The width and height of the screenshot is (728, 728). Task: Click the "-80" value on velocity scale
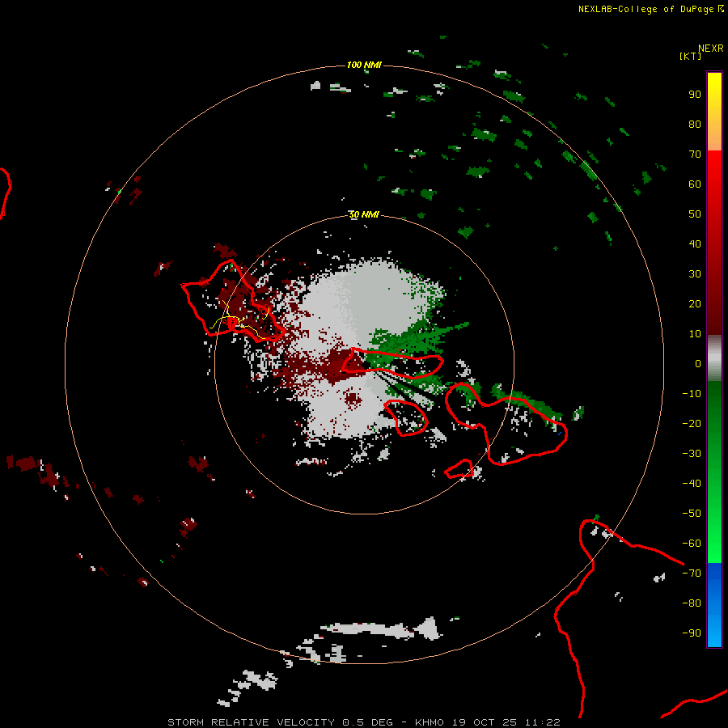[692, 603]
